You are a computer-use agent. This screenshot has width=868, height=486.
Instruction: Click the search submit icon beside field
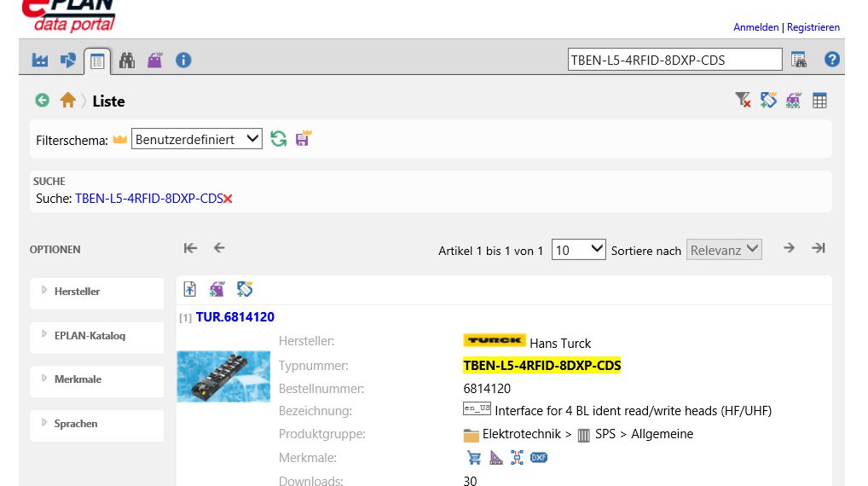point(799,59)
